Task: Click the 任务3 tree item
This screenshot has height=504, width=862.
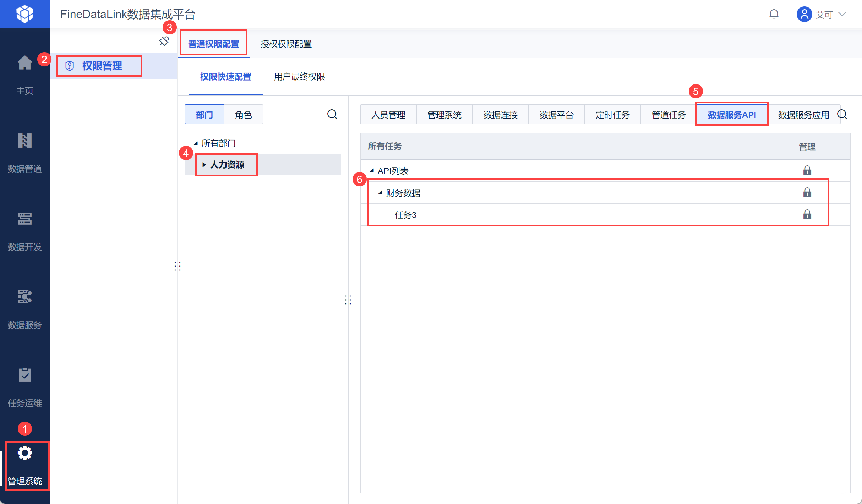Action: [405, 215]
